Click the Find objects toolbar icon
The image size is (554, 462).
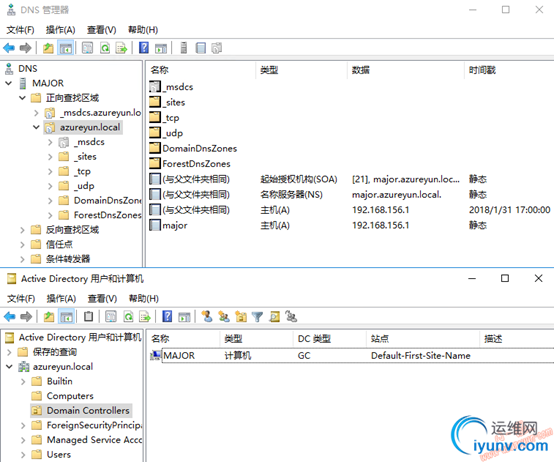click(275, 316)
